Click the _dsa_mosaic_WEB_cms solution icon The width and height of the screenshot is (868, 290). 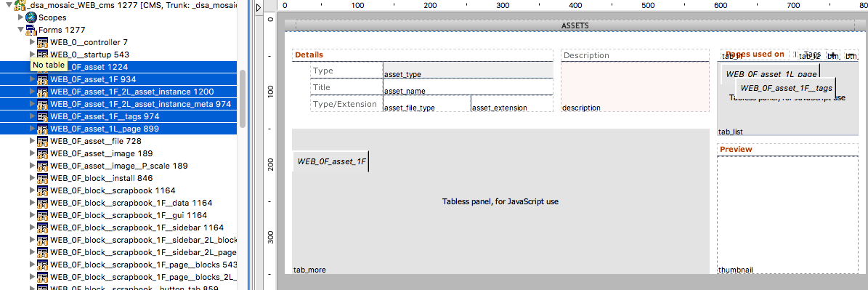(20, 6)
